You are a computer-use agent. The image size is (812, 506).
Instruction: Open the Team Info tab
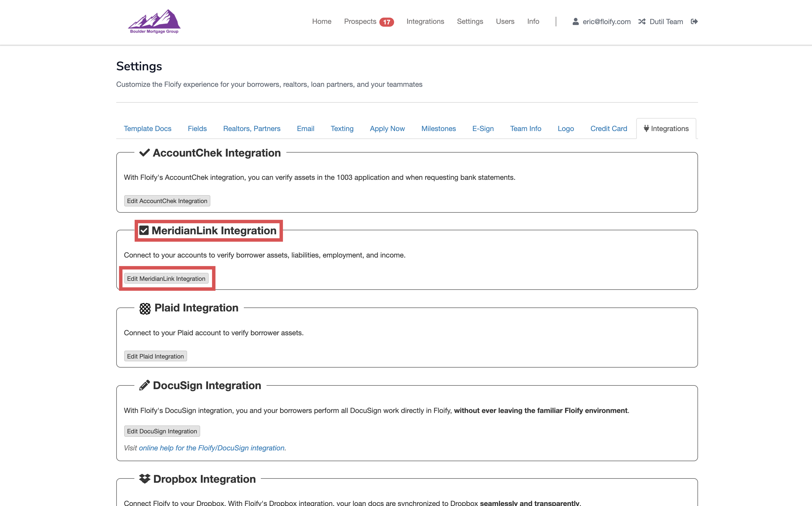[525, 128]
